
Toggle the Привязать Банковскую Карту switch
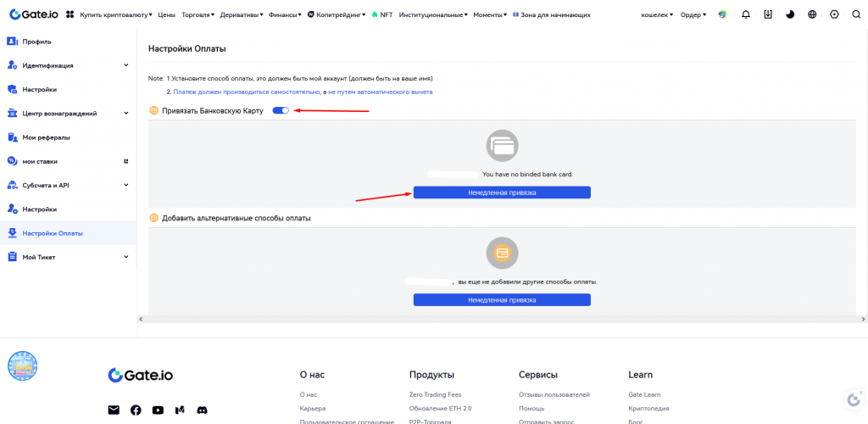[281, 110]
